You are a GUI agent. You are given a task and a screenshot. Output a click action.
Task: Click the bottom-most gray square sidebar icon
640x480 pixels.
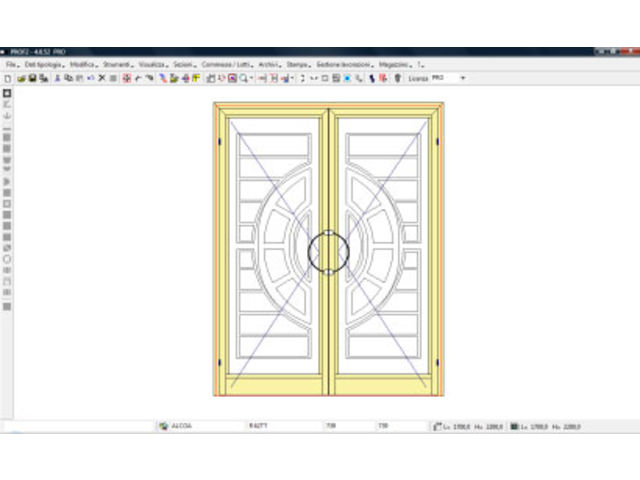pos(7,307)
